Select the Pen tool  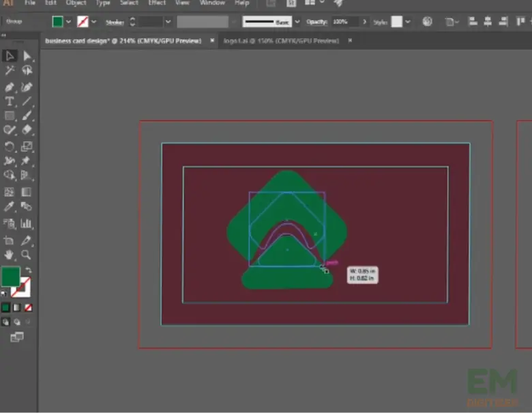tap(10, 87)
